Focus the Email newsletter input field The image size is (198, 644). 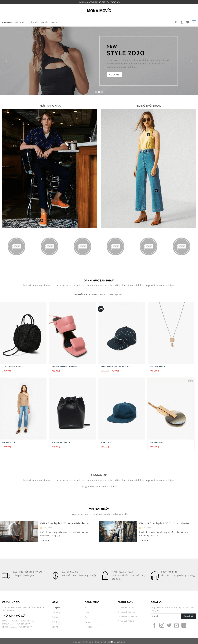pos(166,616)
